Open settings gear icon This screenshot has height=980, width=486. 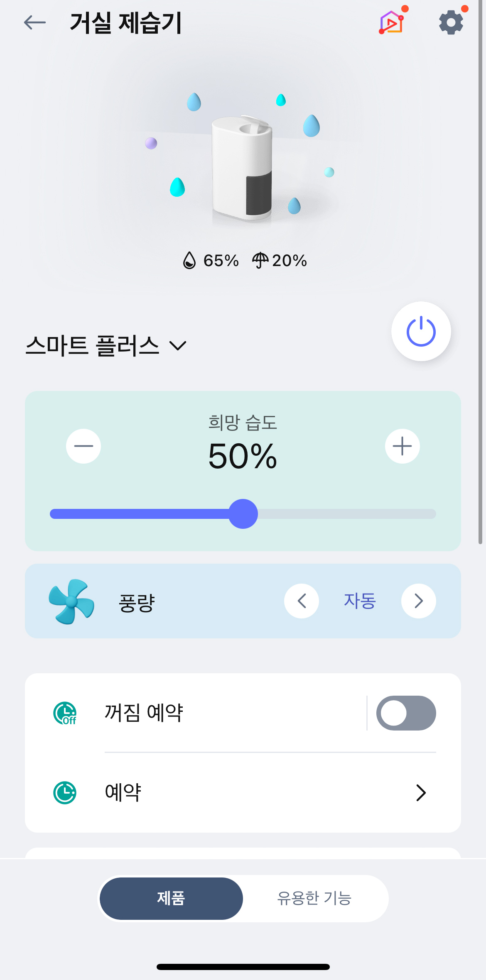pyautogui.click(x=451, y=22)
